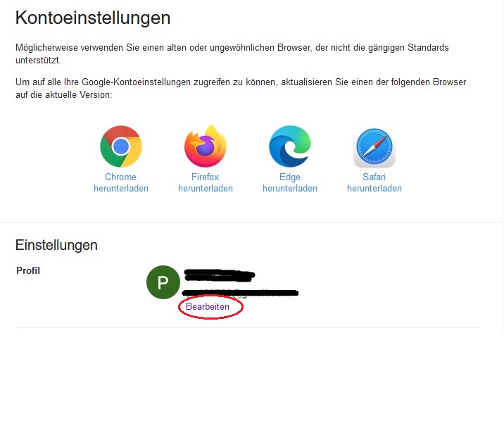Click the blacked-out profile name
Image resolution: width=504 pixels, height=421 pixels.
coord(220,275)
